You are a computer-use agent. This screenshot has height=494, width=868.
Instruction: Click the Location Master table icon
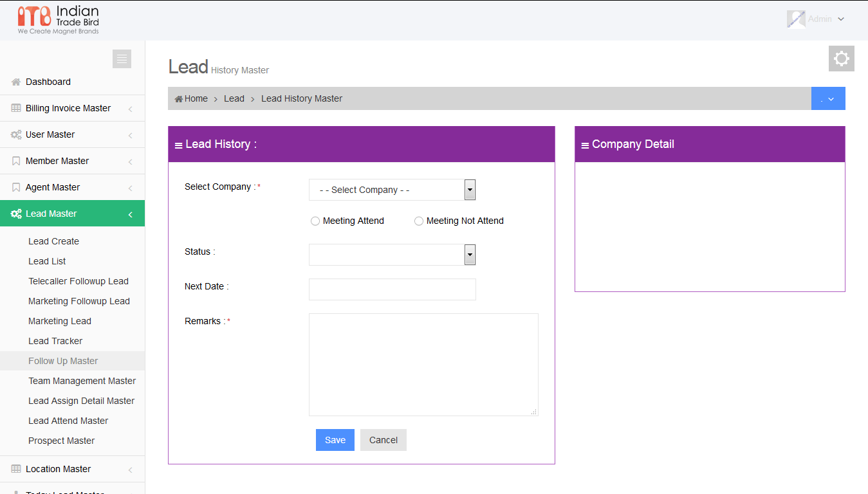point(16,469)
